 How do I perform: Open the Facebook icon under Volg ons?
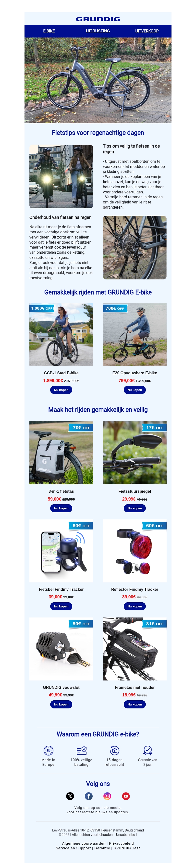coord(89,796)
